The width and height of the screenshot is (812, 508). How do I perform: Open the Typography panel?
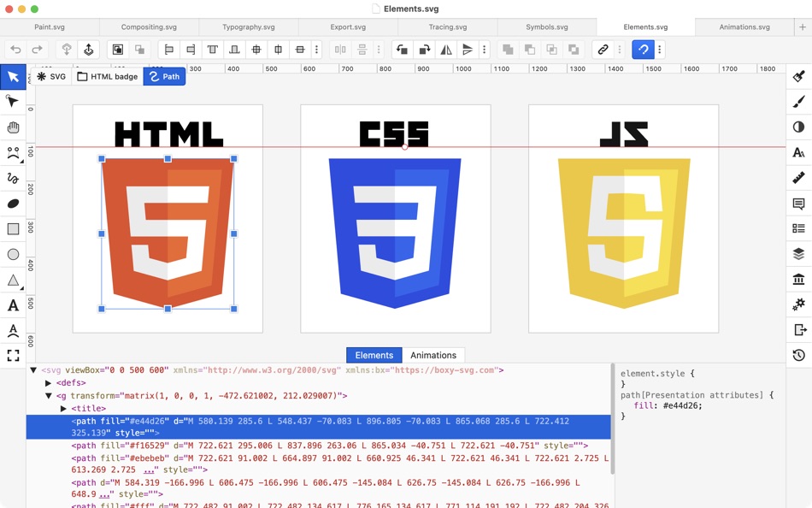click(x=798, y=152)
